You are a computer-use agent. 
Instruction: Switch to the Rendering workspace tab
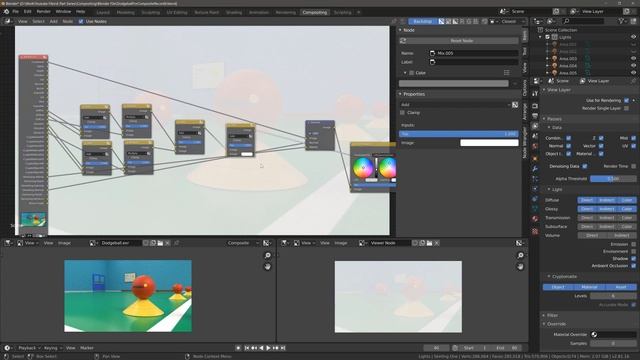[x=286, y=12]
